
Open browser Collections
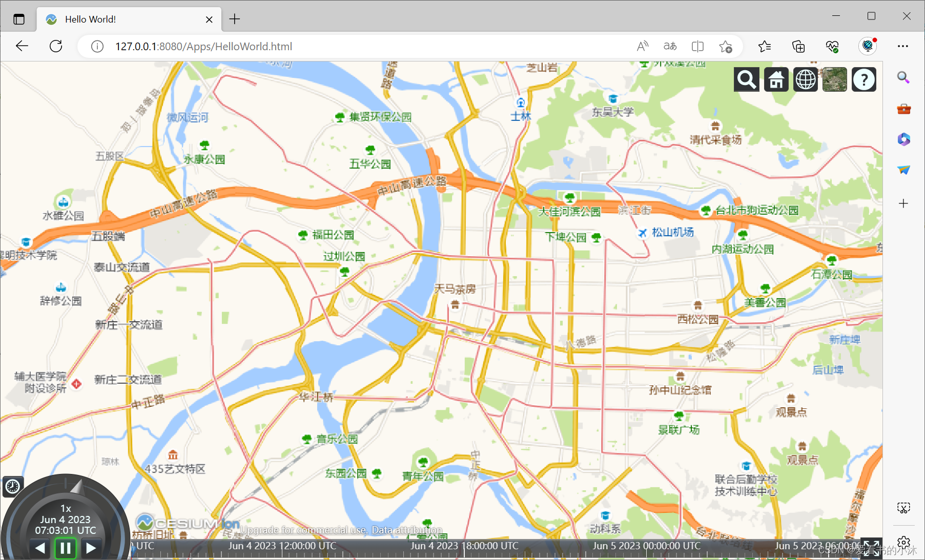click(798, 47)
